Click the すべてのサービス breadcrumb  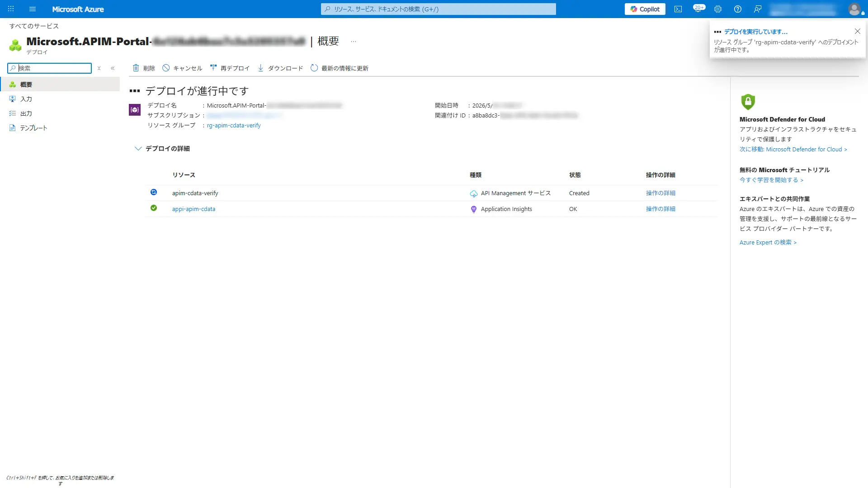(x=34, y=26)
